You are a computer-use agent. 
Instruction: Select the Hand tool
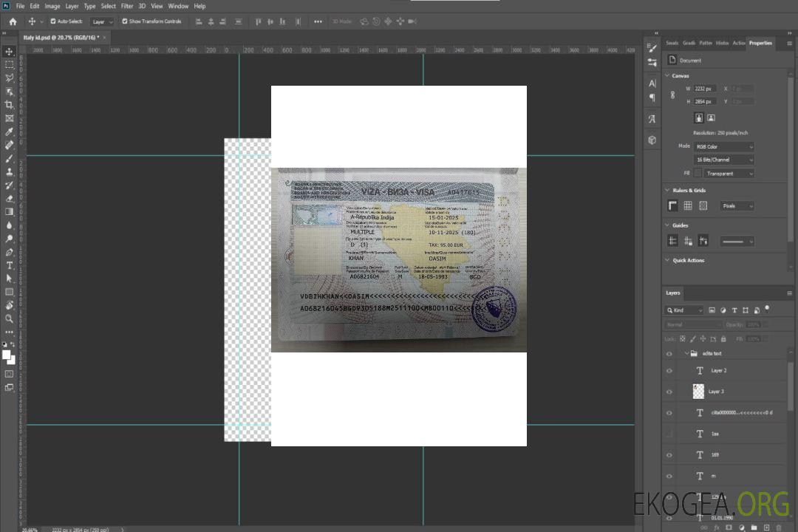coord(9,305)
